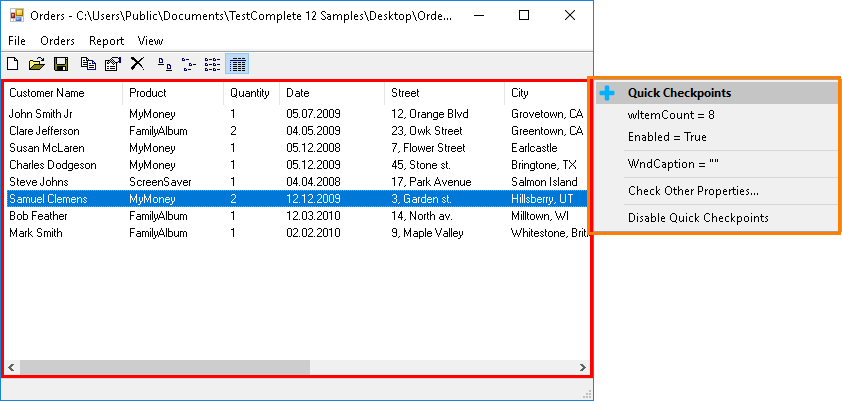The height and width of the screenshot is (401, 842).
Task: Click the street 45, Stone st.
Action: coord(420,165)
